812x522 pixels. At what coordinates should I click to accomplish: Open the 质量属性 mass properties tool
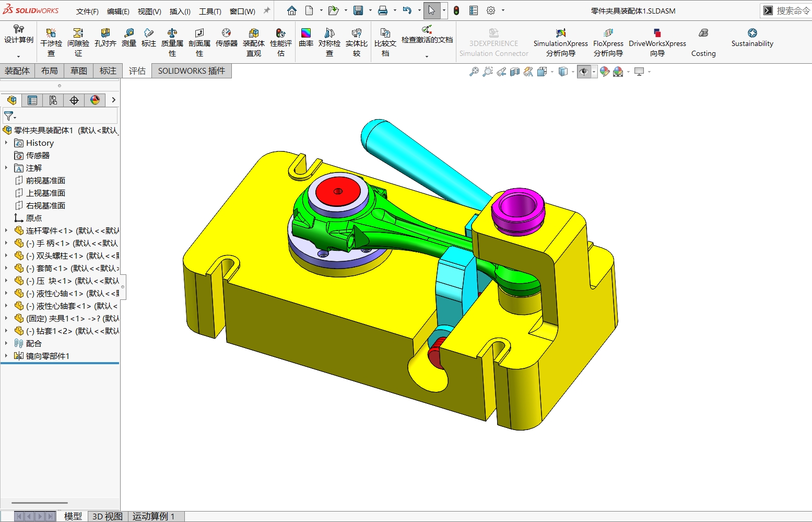pyautogui.click(x=172, y=42)
